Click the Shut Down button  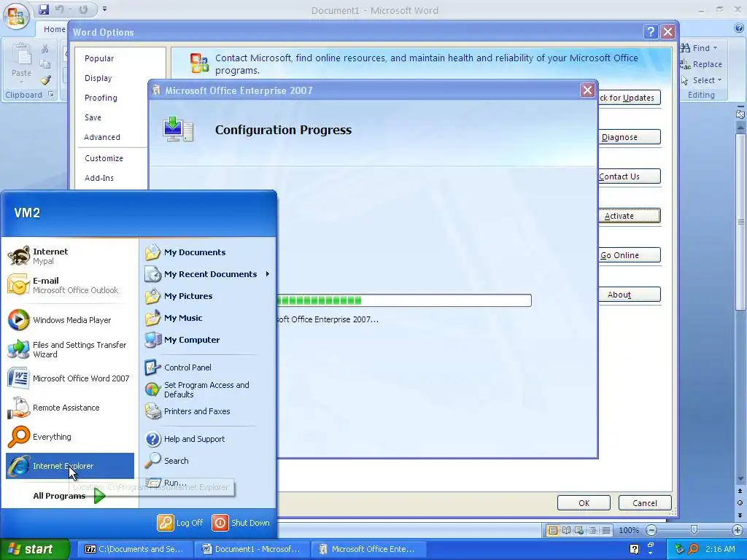pyautogui.click(x=241, y=522)
